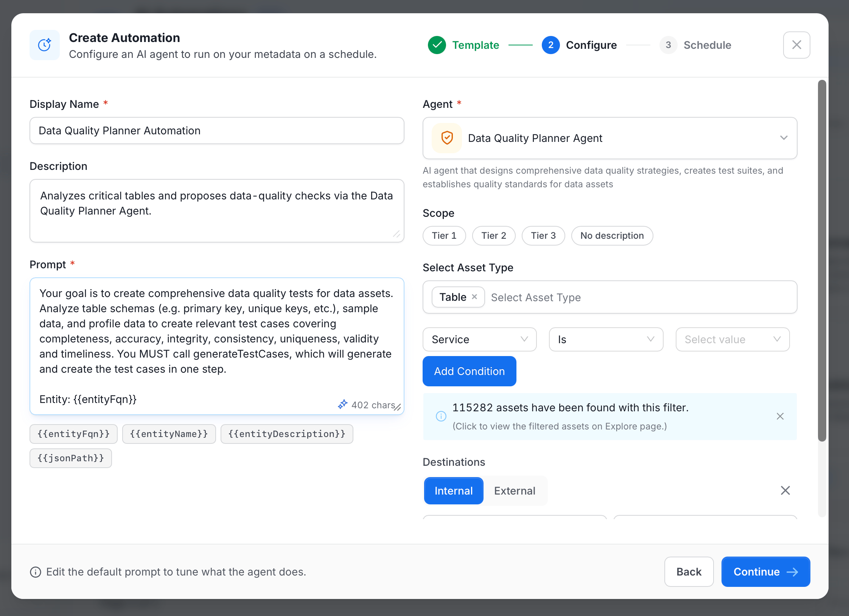This screenshot has height=616, width=849.
Task: Click the Create Automation clock icon
Action: pyautogui.click(x=45, y=45)
